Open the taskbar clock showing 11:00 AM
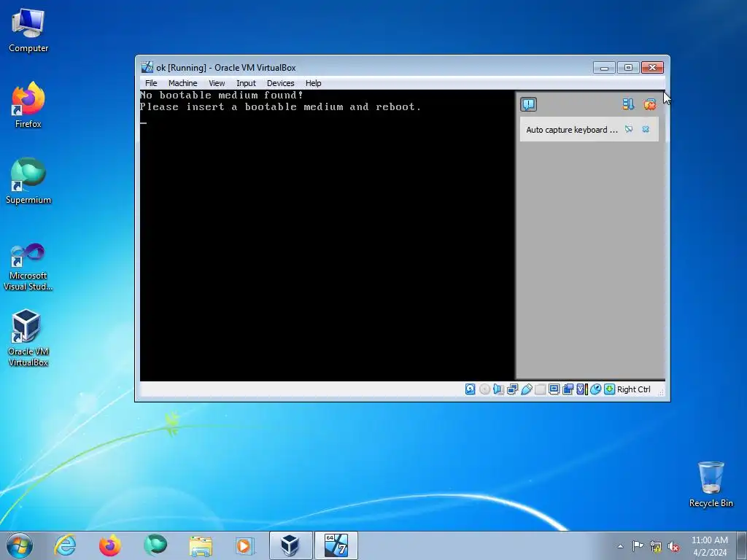Image resolution: width=747 pixels, height=560 pixels. [709, 545]
